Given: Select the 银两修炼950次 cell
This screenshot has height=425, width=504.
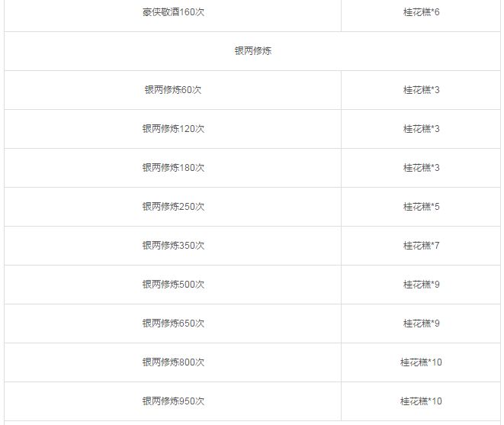Looking at the screenshot, I should 173,401.
